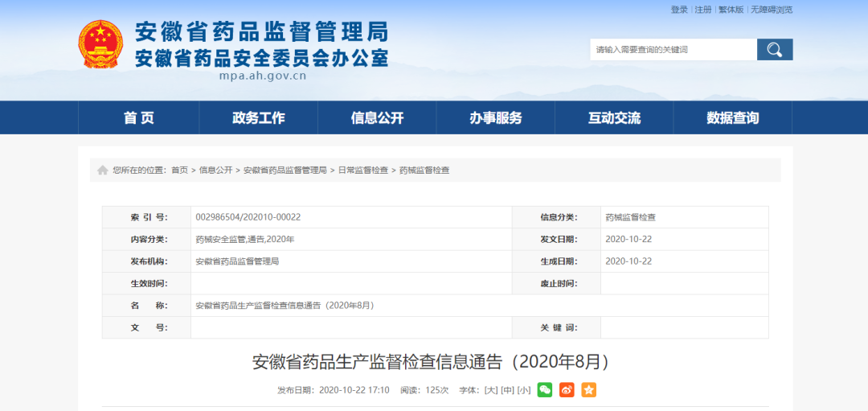Open the 信息公开 navigation menu

click(377, 118)
